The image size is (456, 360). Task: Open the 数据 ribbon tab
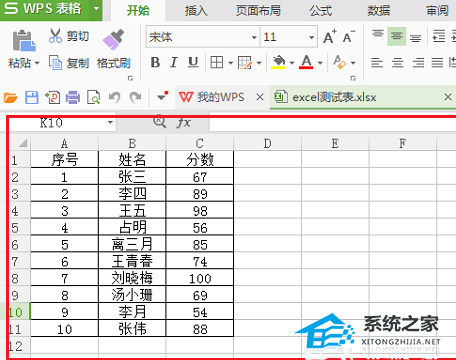pos(379,10)
